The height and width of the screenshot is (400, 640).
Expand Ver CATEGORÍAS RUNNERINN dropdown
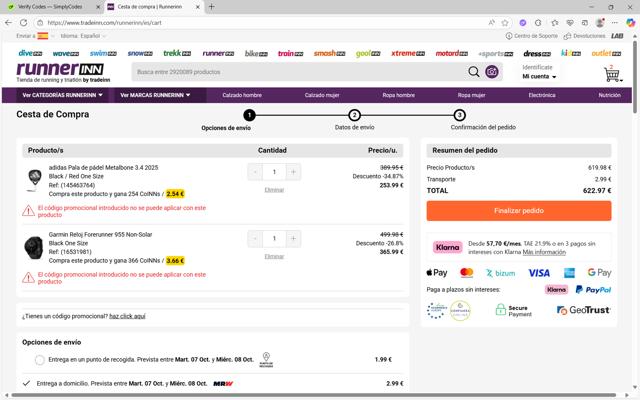62,95
